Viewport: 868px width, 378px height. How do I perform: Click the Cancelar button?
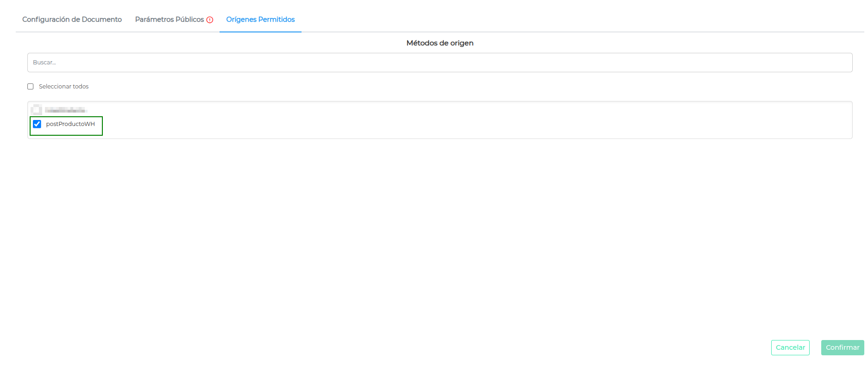click(790, 347)
